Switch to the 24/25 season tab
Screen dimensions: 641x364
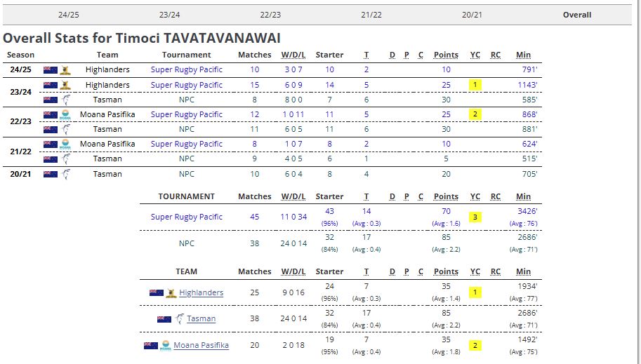point(68,15)
